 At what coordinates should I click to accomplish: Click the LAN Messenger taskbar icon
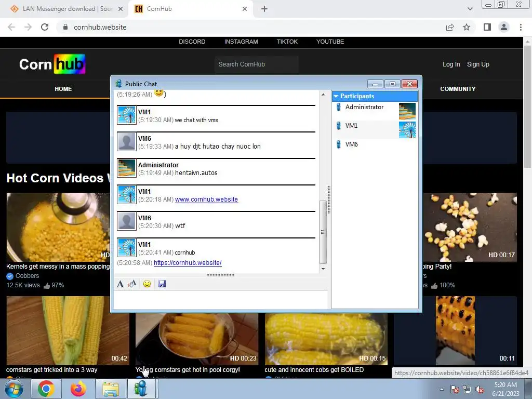[141, 389]
